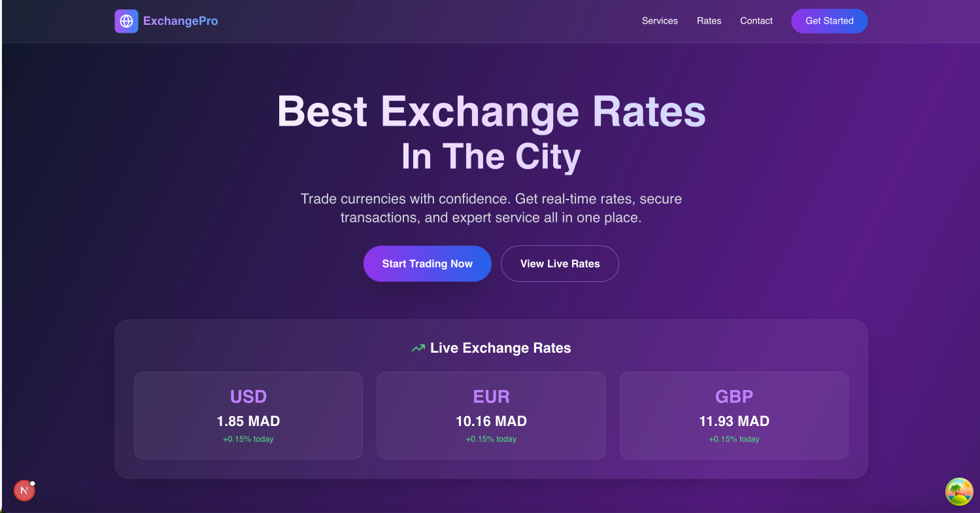980x513 pixels.
Task: Click the 10.16 MAD value
Action: pyautogui.click(x=491, y=421)
